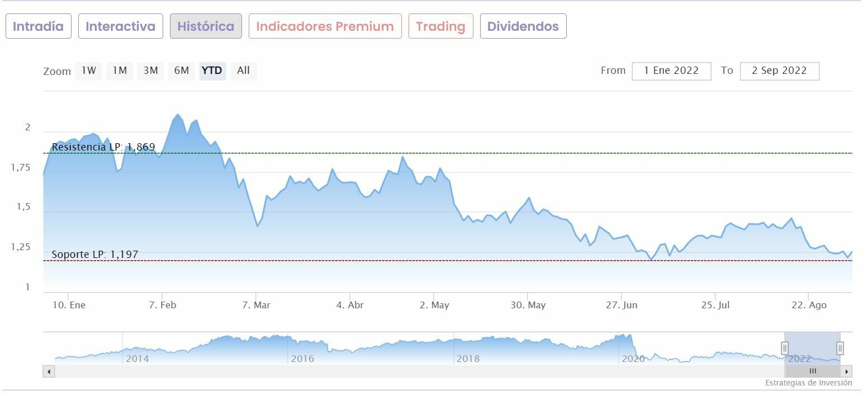Click the right navigator range handle
Screen dimensions: 868x395
point(839,348)
